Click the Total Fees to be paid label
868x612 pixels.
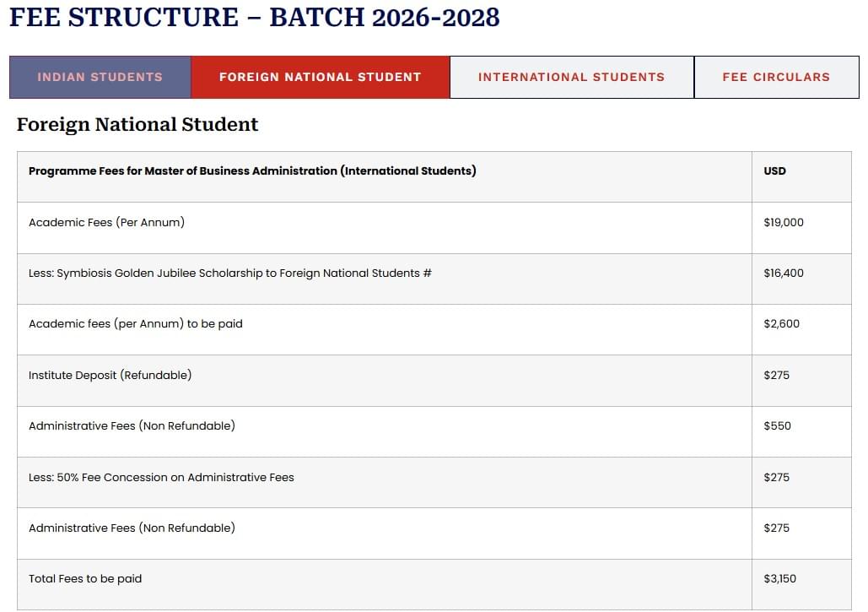(x=85, y=579)
